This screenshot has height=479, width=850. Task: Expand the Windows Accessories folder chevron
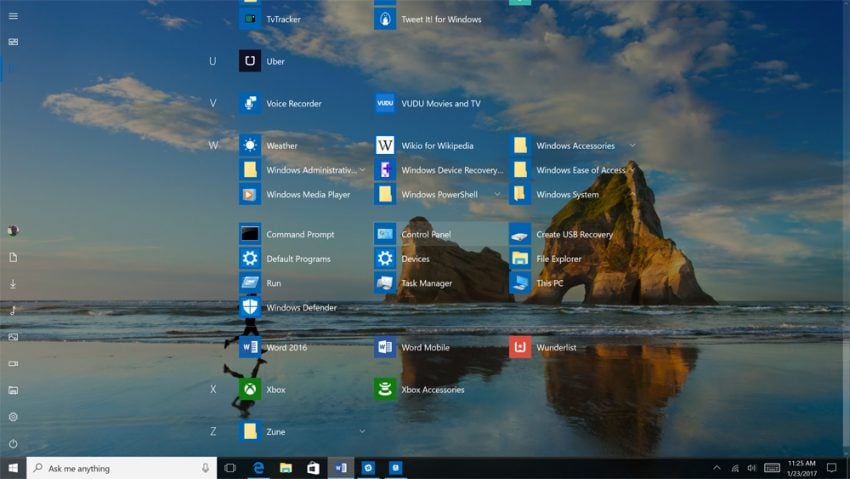click(x=632, y=145)
